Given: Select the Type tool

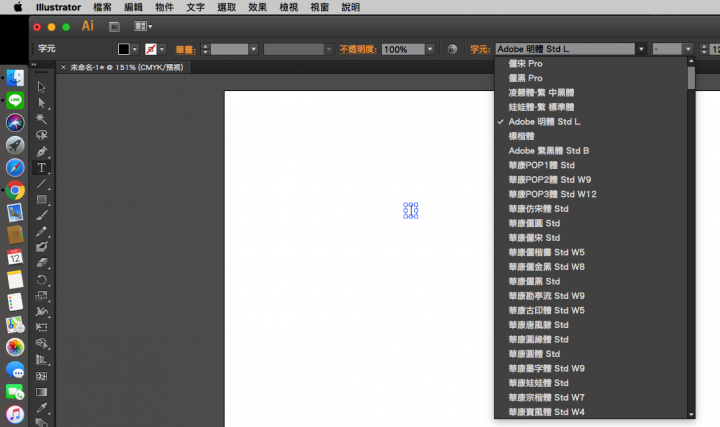Looking at the screenshot, I should (41, 168).
